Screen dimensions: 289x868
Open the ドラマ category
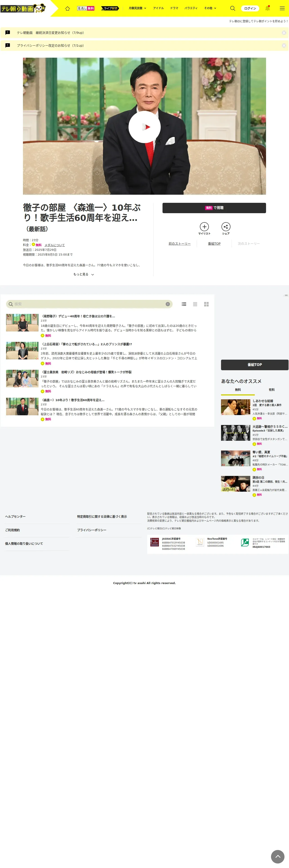[174, 8]
